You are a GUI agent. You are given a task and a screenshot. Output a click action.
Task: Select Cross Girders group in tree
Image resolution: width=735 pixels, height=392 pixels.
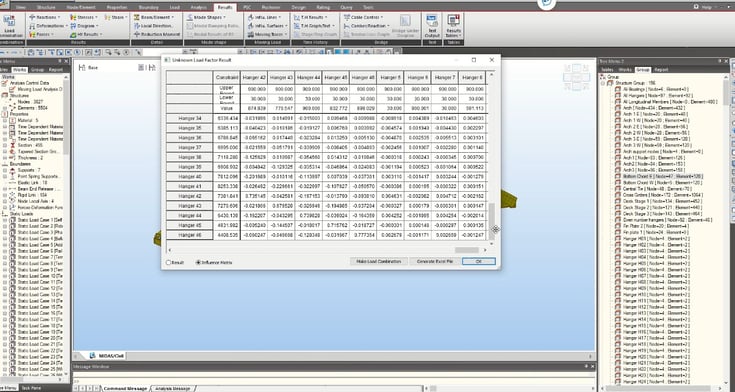click(662, 195)
